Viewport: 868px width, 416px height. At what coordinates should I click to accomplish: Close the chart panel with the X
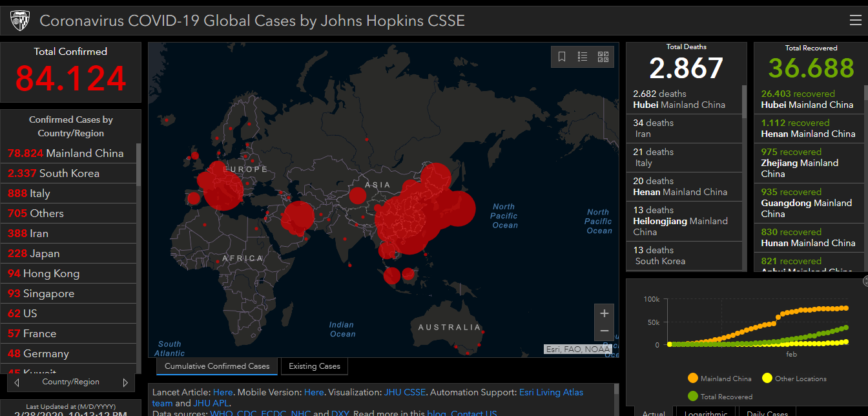(x=865, y=281)
